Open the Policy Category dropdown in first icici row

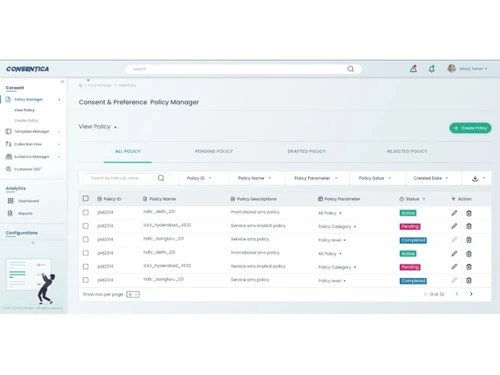point(337,226)
